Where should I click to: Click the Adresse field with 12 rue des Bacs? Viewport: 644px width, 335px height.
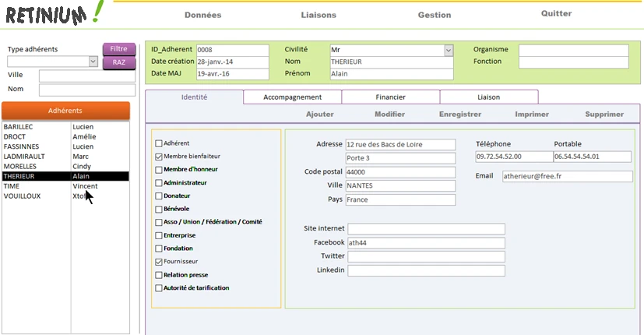click(400, 144)
